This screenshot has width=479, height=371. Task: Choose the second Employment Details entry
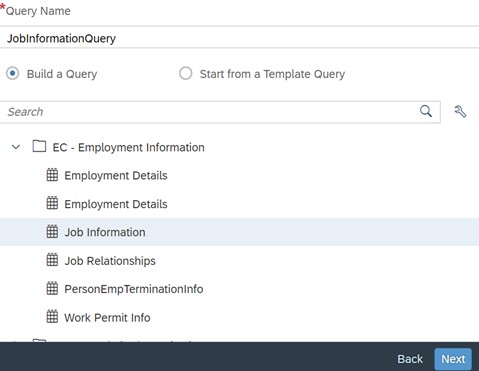tap(239, 204)
